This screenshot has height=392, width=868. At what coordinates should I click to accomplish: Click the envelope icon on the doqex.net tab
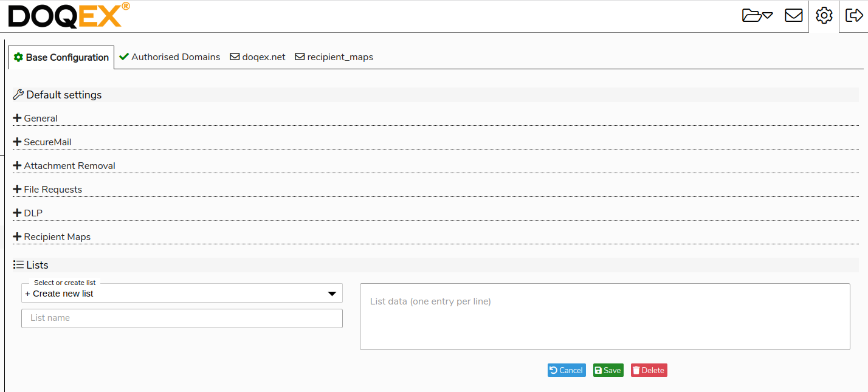point(234,57)
